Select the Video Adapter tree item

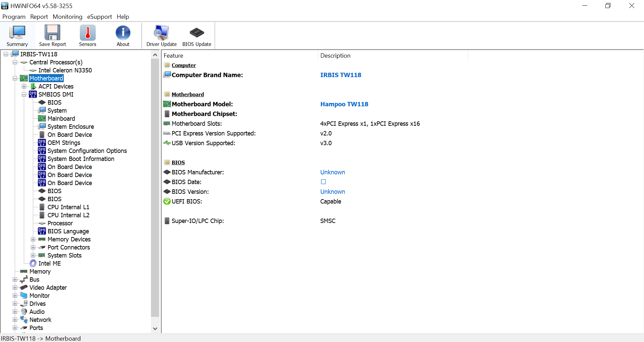(48, 288)
